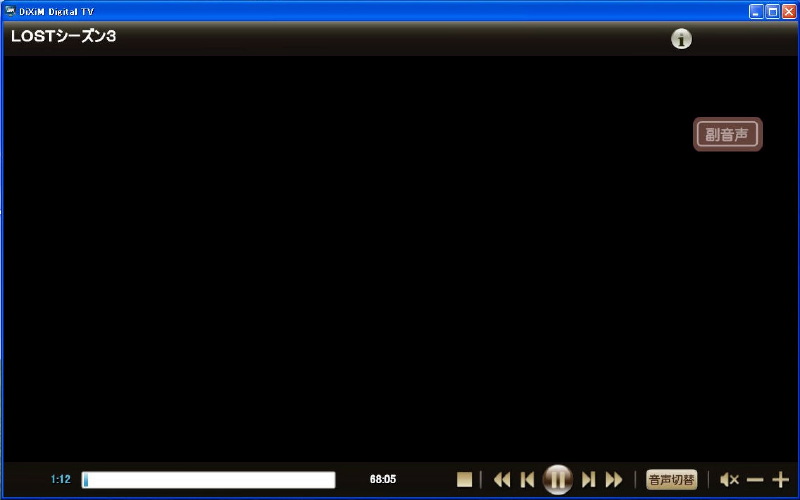Viewport: 800px width, 500px height.
Task: Click the elapsed time 1:12
Action: tap(61, 479)
